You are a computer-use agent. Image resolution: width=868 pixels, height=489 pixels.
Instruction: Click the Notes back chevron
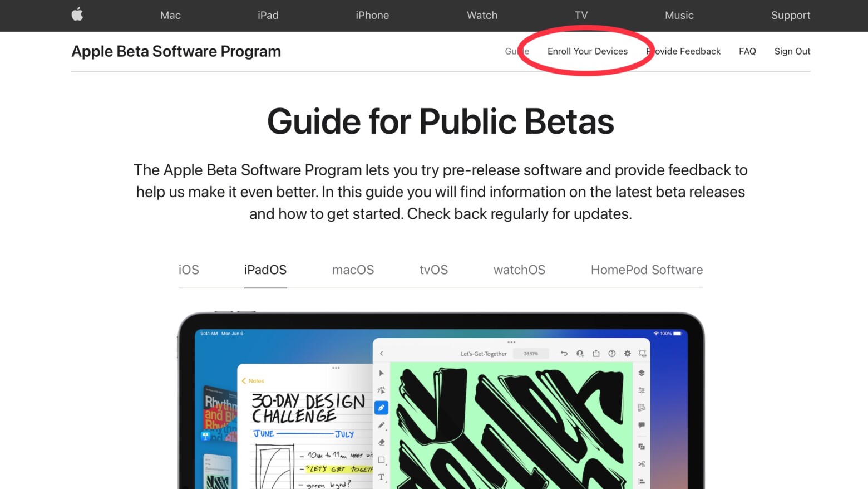[x=244, y=380]
